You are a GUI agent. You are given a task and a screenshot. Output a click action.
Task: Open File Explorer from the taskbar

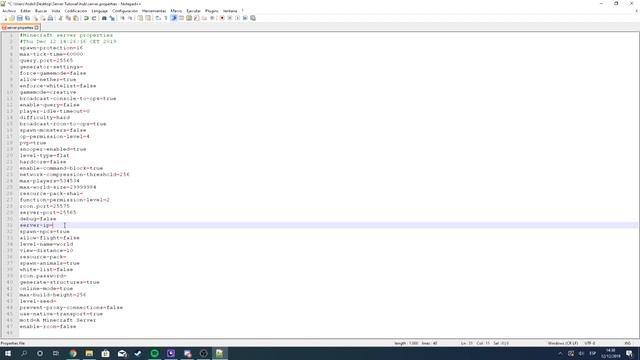pyautogui.click(x=89, y=353)
